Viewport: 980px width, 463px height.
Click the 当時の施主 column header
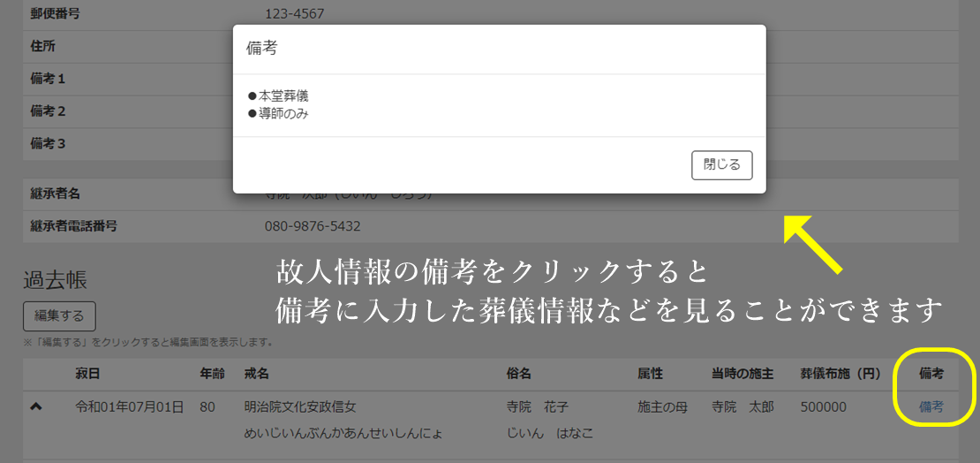(x=743, y=374)
